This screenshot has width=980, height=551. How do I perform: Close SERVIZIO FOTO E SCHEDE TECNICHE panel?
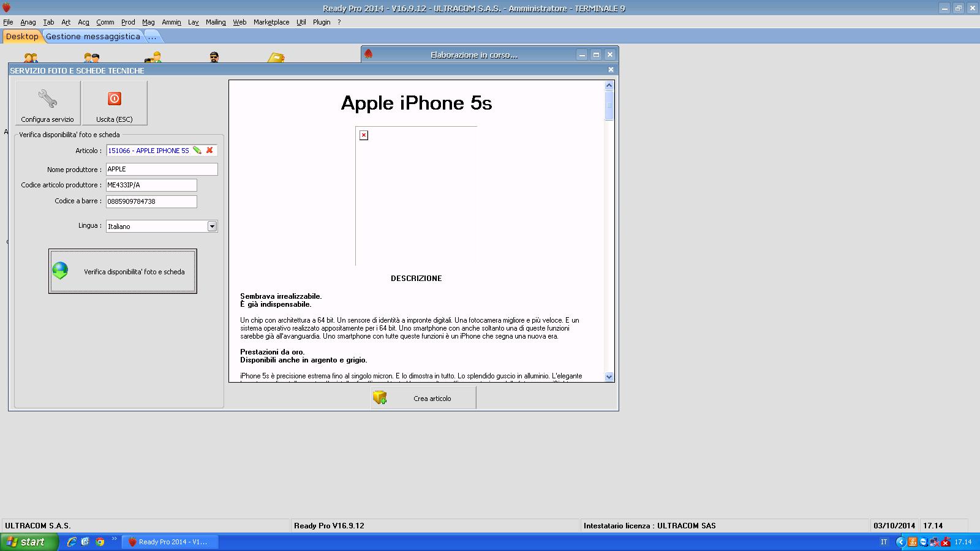[611, 70]
